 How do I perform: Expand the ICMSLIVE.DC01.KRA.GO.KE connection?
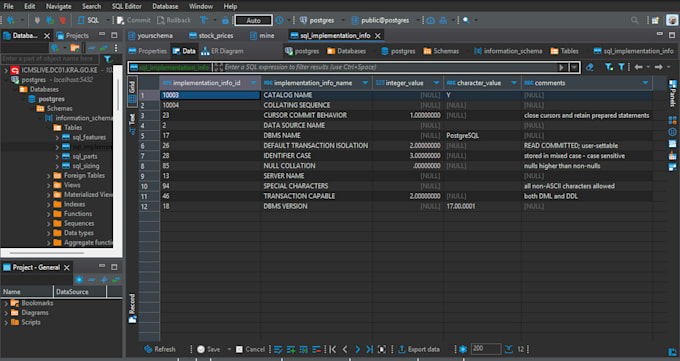6,70
